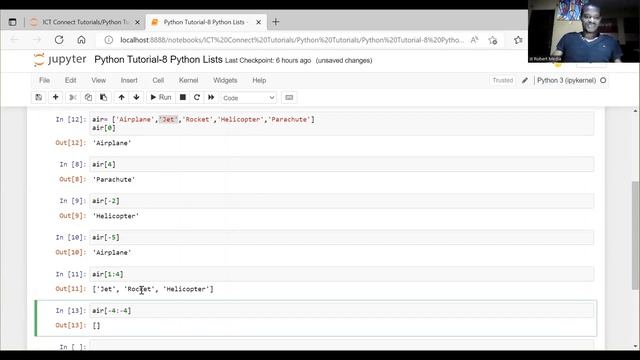Click the site information icon
Image resolution: width=640 pixels, height=360 pixels.
coord(108,40)
